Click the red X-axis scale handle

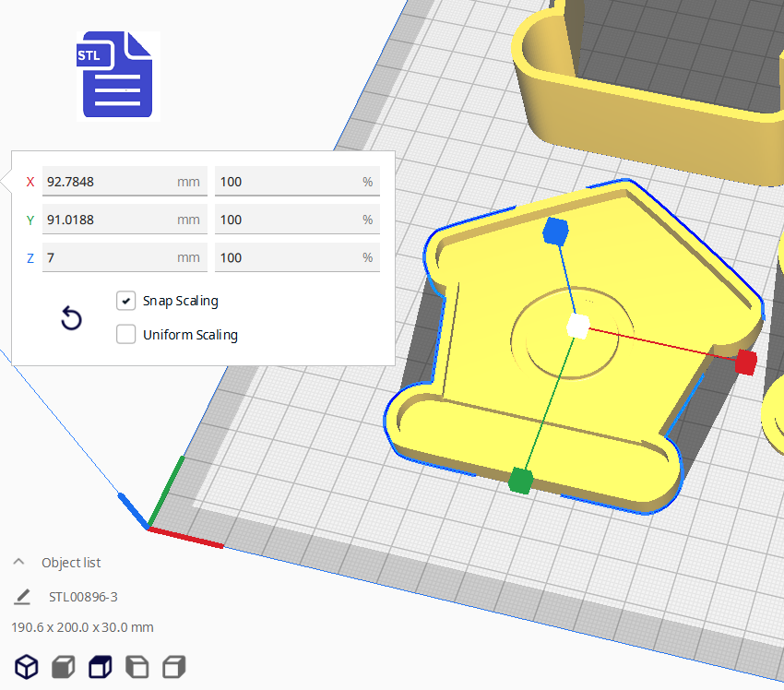[x=746, y=362]
